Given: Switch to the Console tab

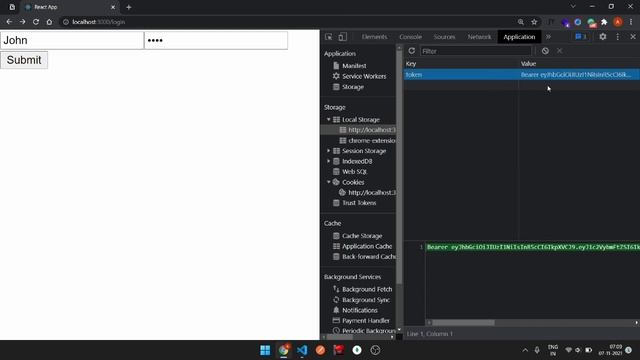Looking at the screenshot, I should 411,37.
